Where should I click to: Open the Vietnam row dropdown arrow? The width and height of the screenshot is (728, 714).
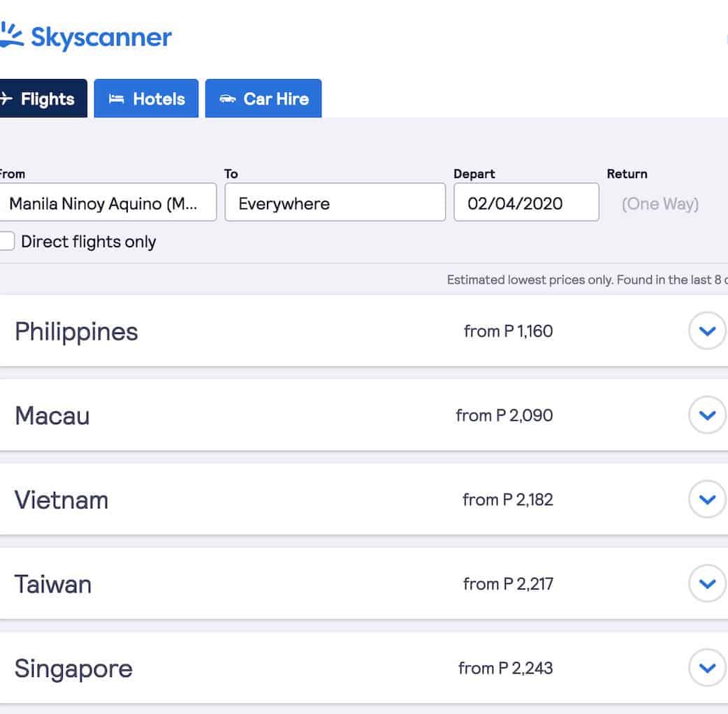click(707, 500)
